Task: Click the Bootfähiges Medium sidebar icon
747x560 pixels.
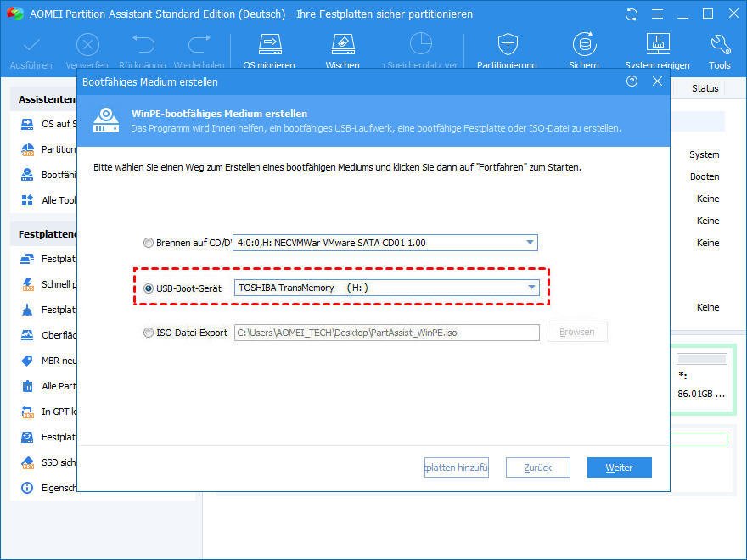Action: tap(27, 175)
